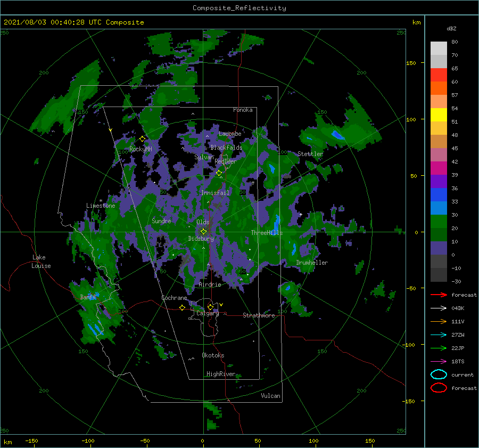
Task: Click the Strathmore town label
Action: (x=259, y=315)
